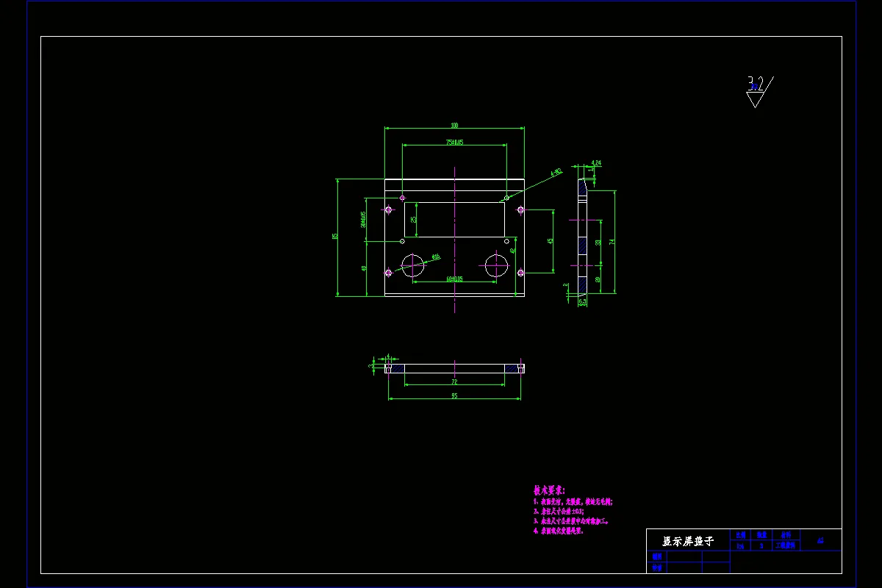Screen dimensions: 882x588
Task: Click the '40' vertical dimension at left
Action: coord(364,268)
